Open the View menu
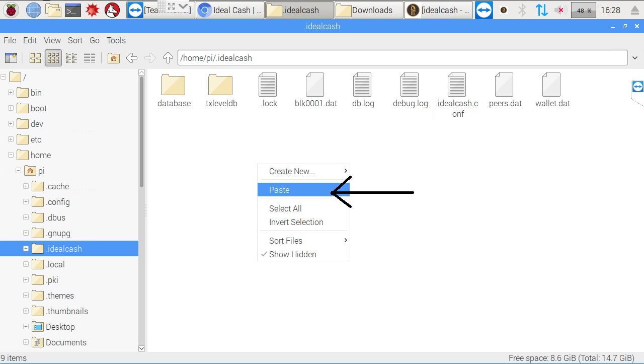644x364 pixels. pos(52,40)
